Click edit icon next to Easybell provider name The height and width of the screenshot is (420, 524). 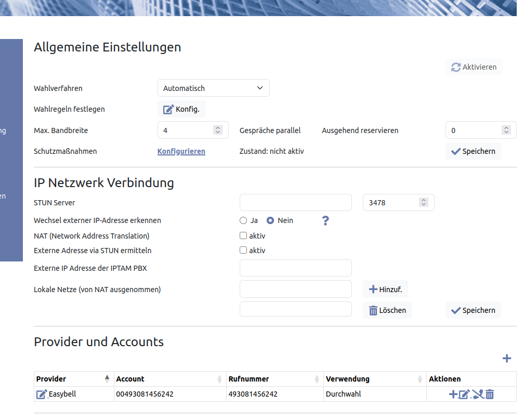click(42, 395)
